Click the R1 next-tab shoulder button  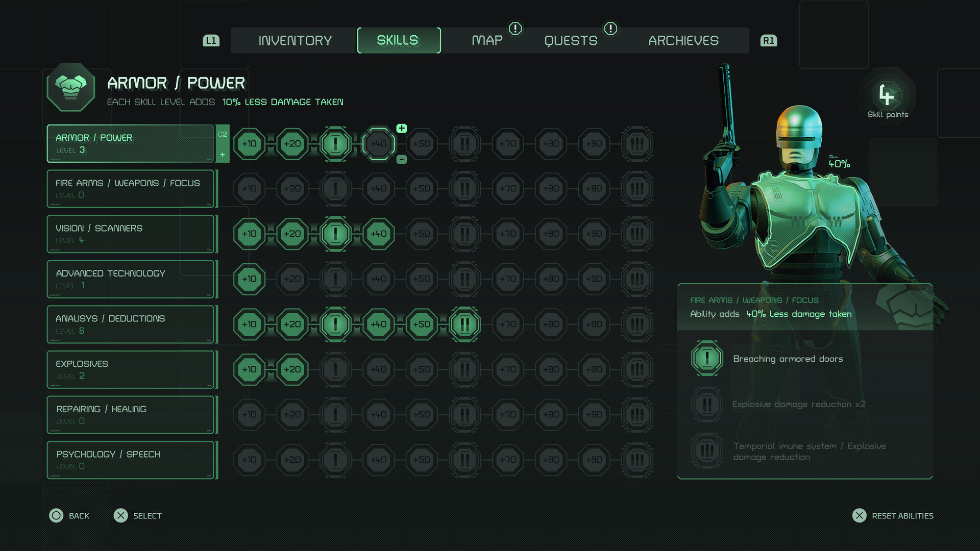tap(768, 41)
